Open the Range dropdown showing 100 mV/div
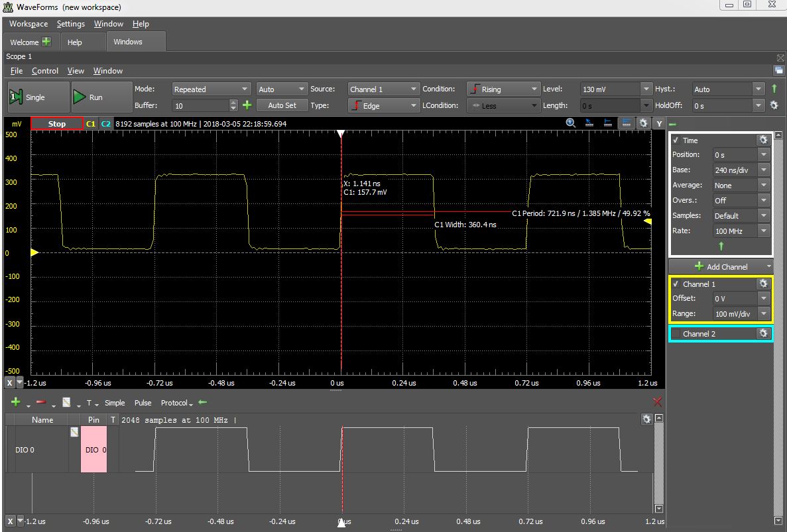 point(741,314)
